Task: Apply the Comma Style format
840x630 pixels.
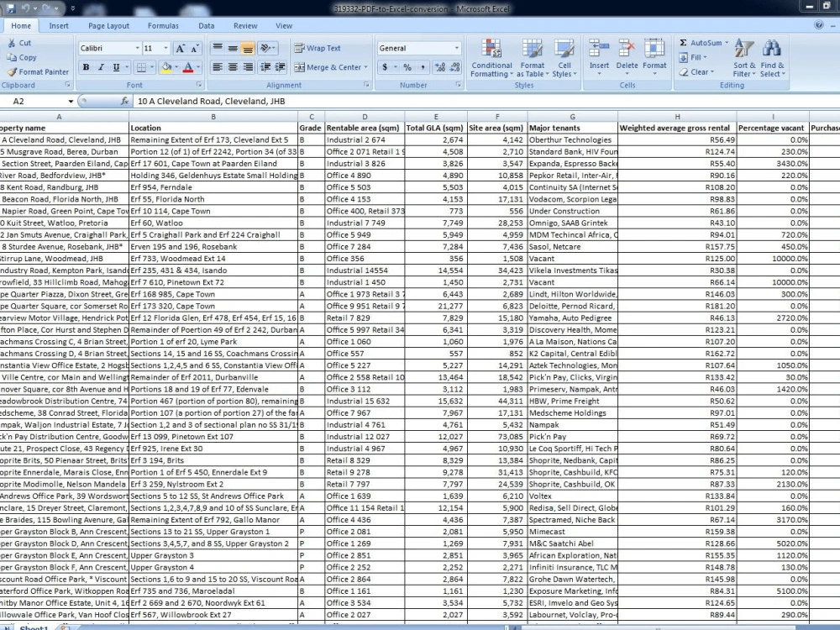Action: 423,67
